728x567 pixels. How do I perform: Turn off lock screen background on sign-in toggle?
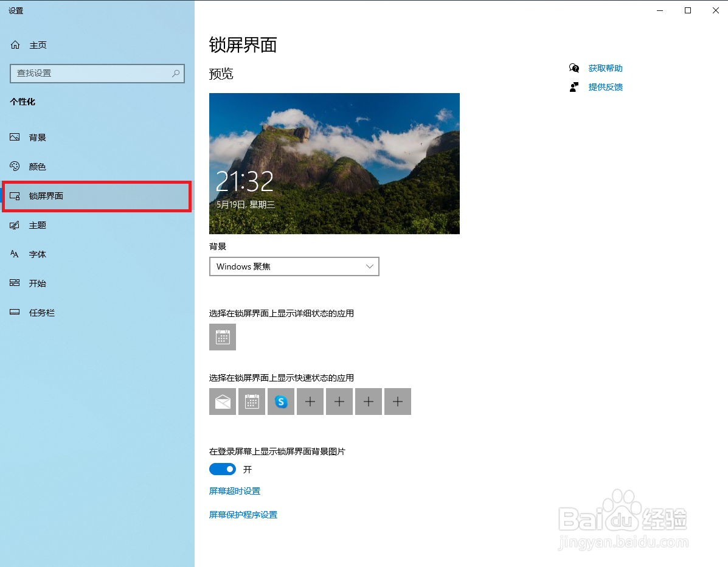223,470
